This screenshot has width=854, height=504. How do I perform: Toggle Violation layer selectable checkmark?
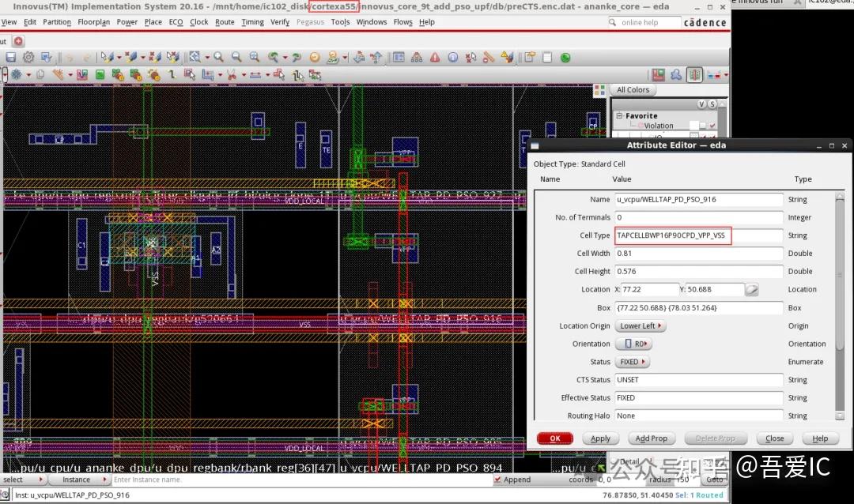pos(713,126)
